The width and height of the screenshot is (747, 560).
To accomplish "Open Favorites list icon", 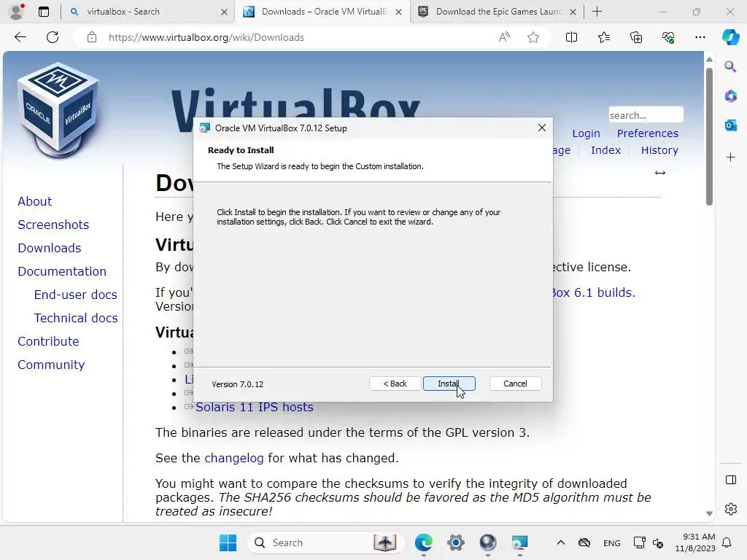I will (x=603, y=37).
